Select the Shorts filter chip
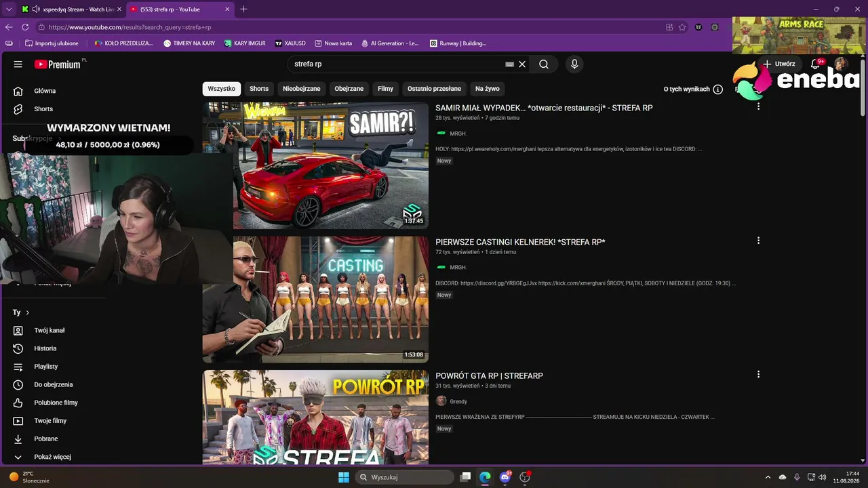Screen dimensions: 868x488 pyautogui.click(x=259, y=89)
